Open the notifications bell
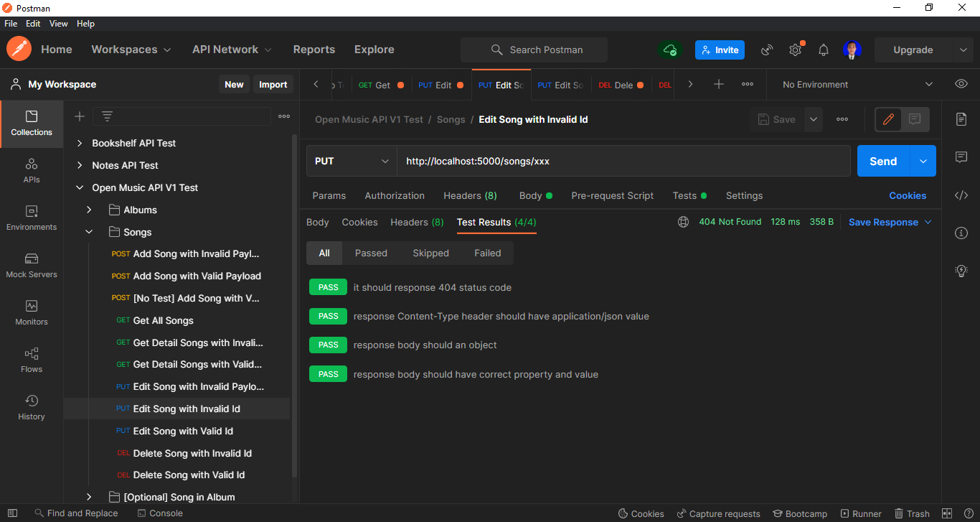 coord(824,50)
